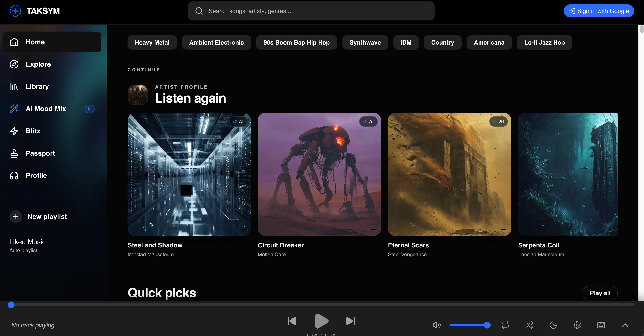Open AI Mood Mix in the sidebar

[52, 109]
